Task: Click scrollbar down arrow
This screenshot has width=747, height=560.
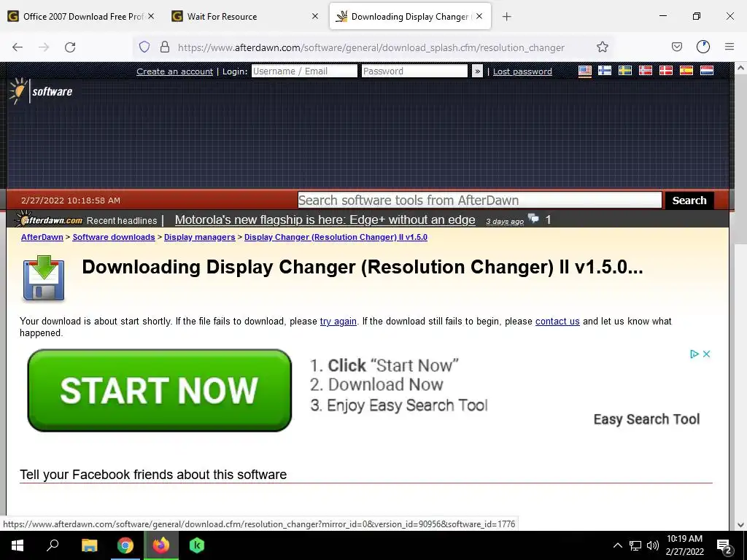Action: (x=740, y=525)
